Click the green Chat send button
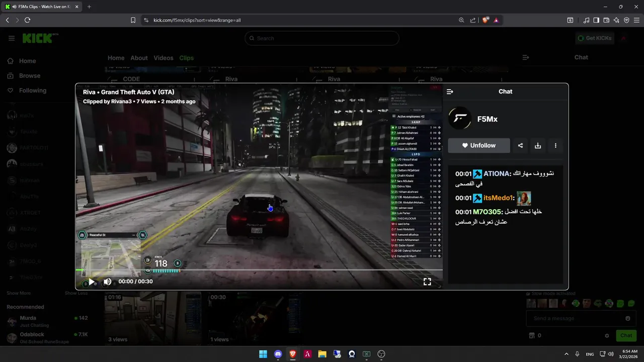Screen dimensions: 644x362 pyautogui.click(x=626, y=335)
